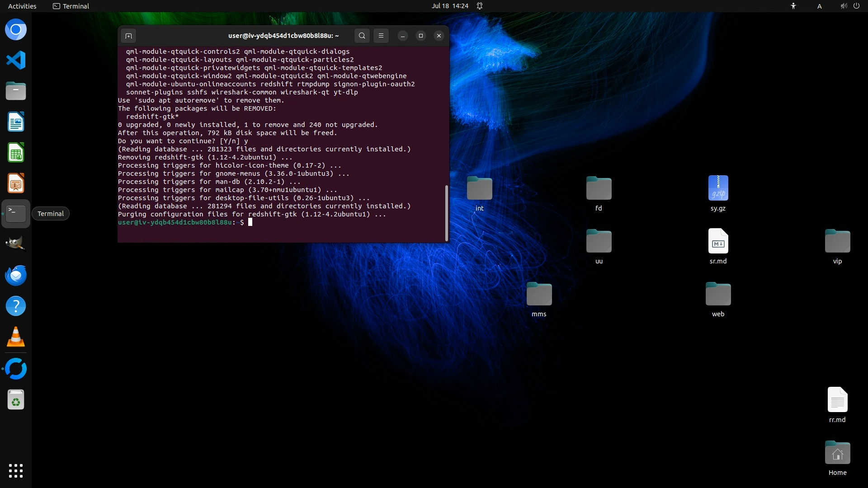Open Visual Studio Code from dock
The height and width of the screenshot is (488, 868).
point(16,60)
